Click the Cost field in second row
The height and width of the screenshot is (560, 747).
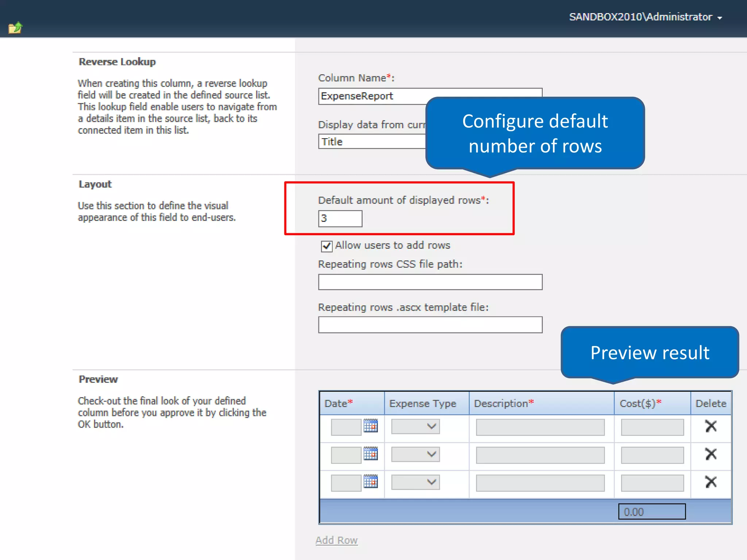[x=652, y=455]
